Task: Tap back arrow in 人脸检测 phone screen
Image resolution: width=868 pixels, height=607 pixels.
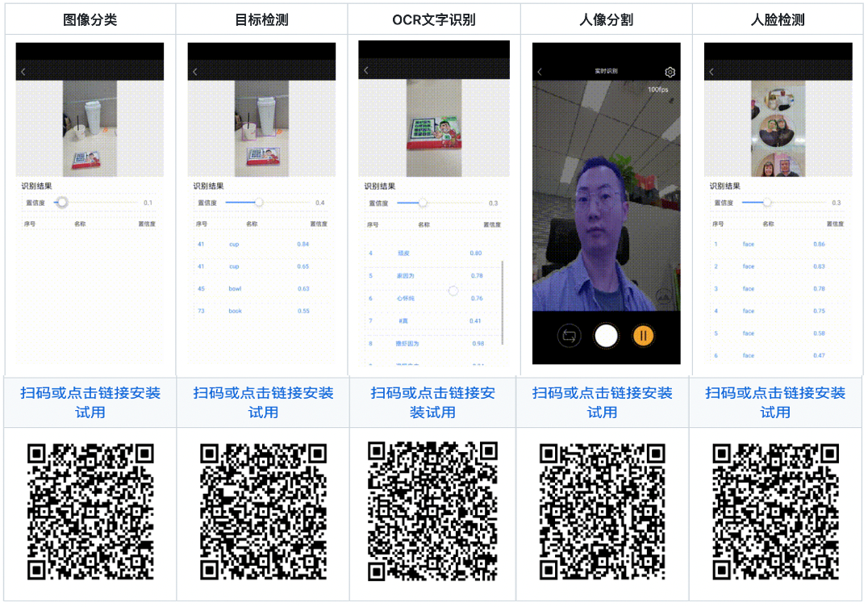Action: tap(712, 72)
